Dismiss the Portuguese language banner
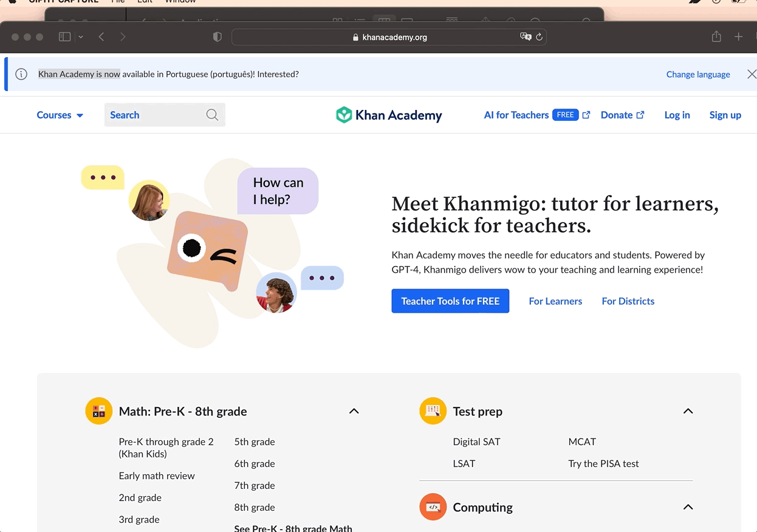 point(752,74)
